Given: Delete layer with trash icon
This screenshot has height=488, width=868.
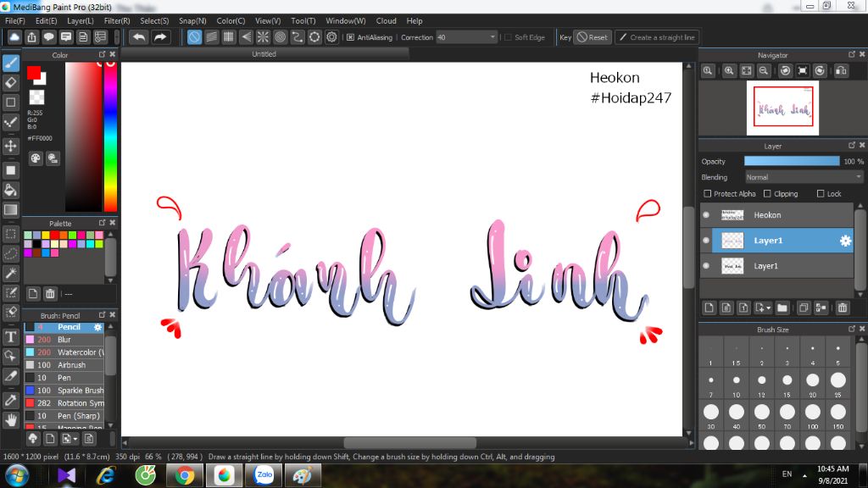Looking at the screenshot, I should pos(843,308).
